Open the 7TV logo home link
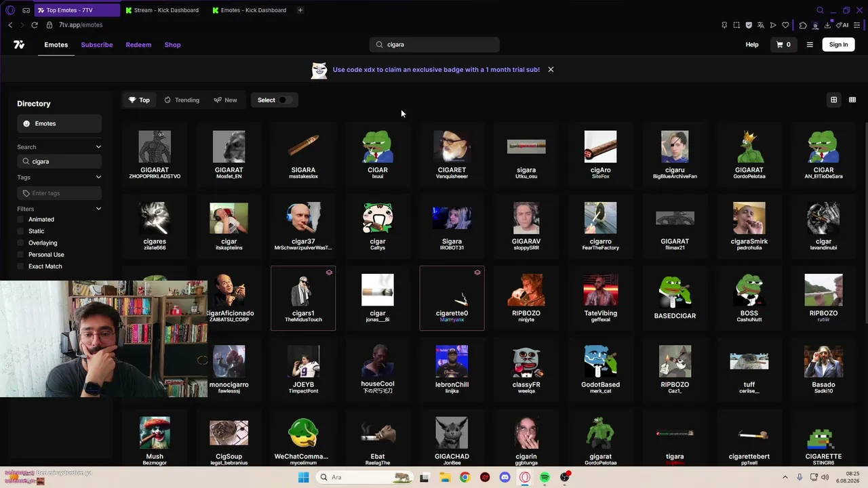Screen dimensions: 868x488 [19, 45]
